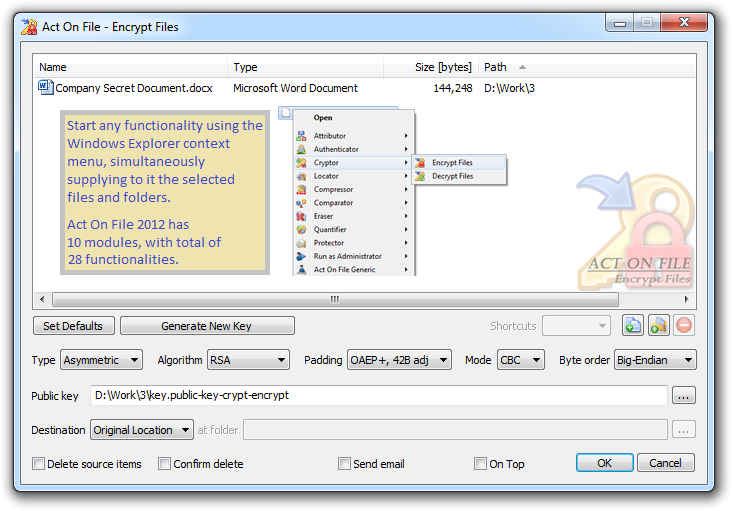
Task: Browse for the public key file
Action: point(683,396)
